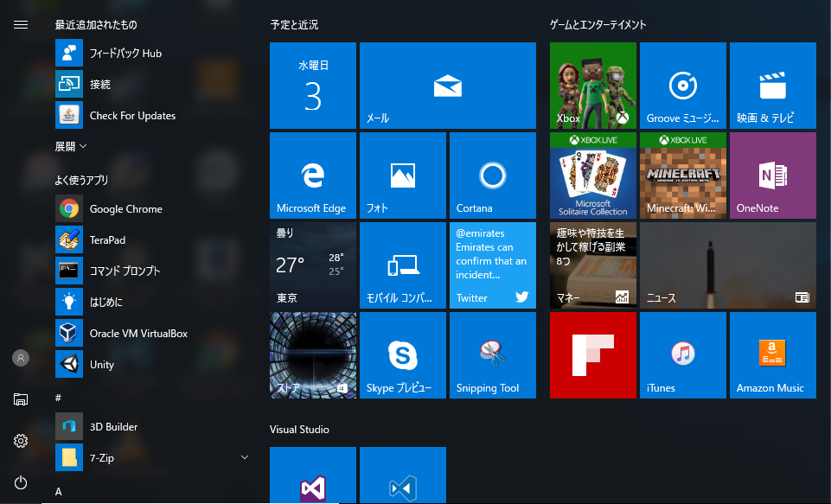The image size is (831, 504).
Task: Open purple Visual Studio tile
Action: 313,475
